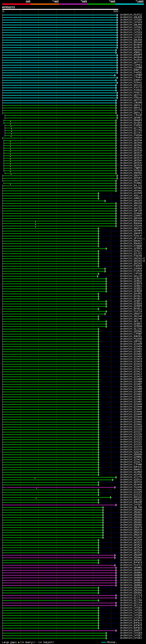Open hit UniRef100_B9U4G6
The image size is (146, 644).
(x=131, y=50)
